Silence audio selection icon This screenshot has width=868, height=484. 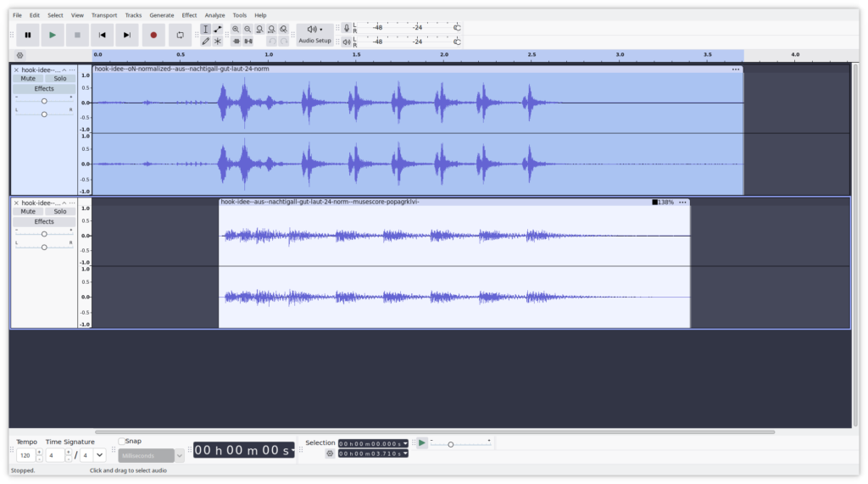(x=248, y=42)
